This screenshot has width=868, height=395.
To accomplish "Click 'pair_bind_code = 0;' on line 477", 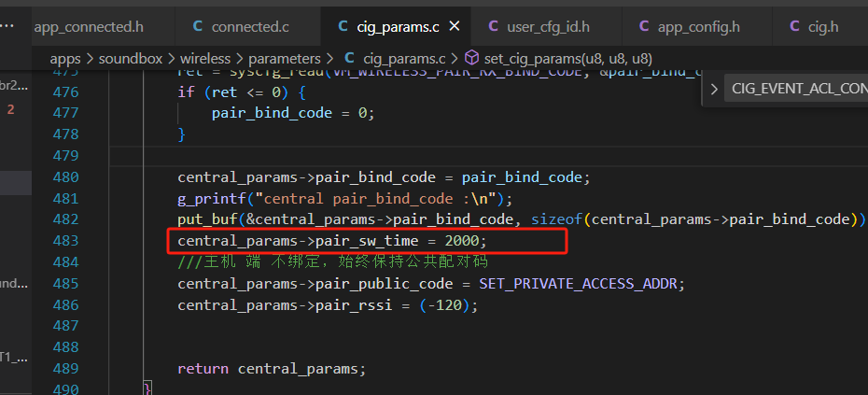I will pyautogui.click(x=293, y=113).
